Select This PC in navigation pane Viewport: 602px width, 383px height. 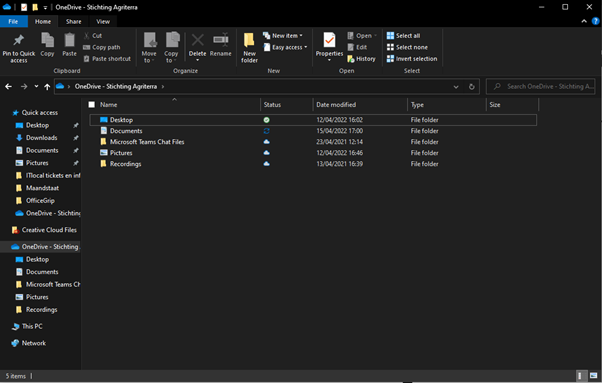point(32,327)
